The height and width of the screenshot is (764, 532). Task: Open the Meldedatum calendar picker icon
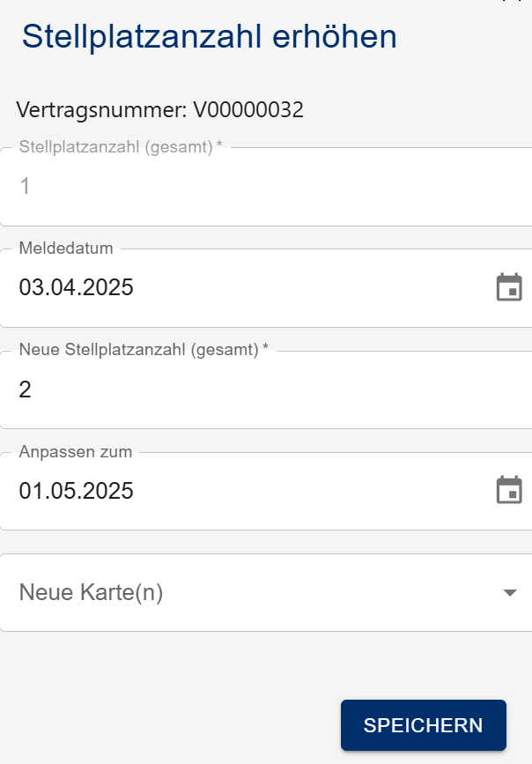[x=509, y=288]
